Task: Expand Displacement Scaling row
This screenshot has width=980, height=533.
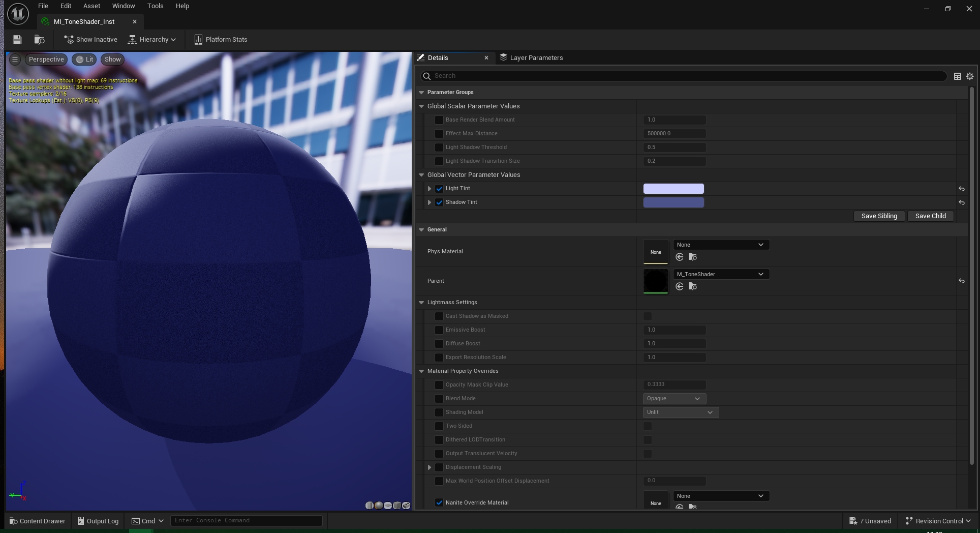Action: click(x=430, y=467)
